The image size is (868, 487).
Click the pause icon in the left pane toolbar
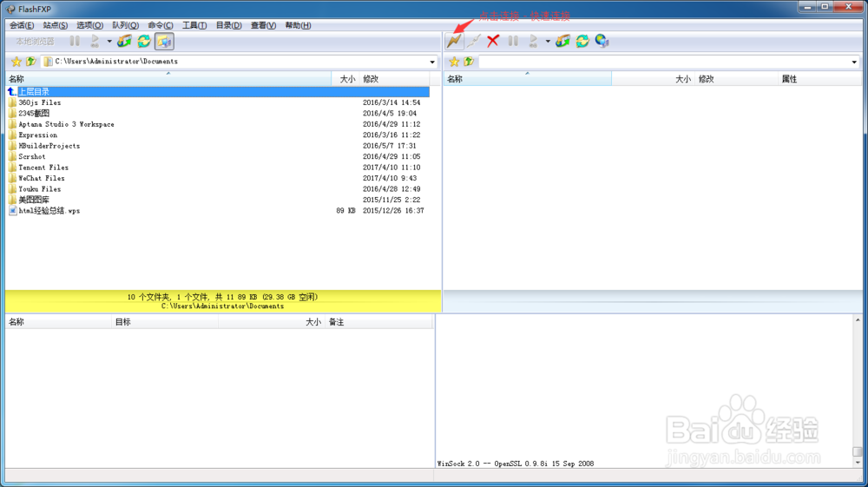click(75, 41)
